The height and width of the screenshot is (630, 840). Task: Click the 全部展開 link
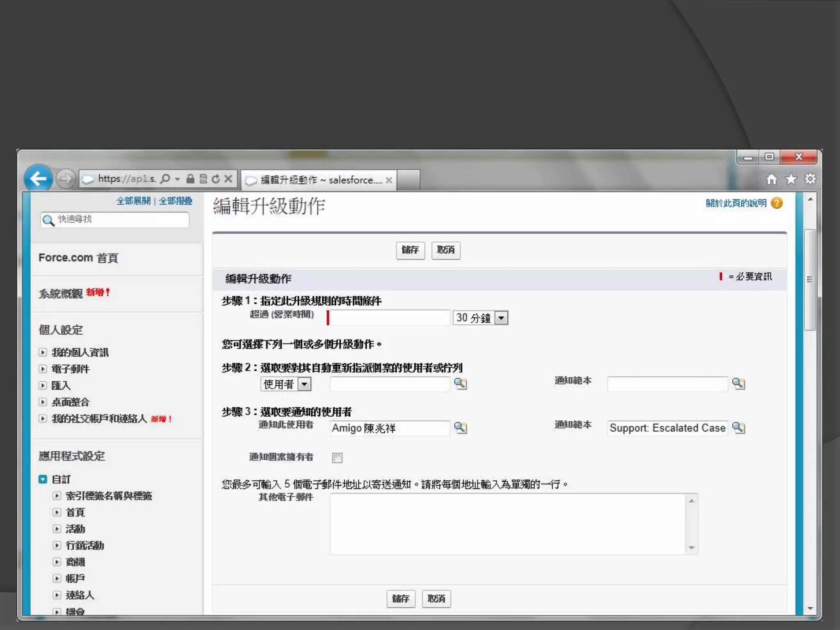tap(133, 201)
